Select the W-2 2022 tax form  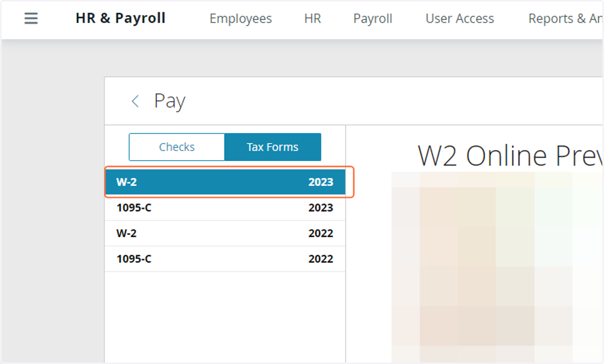tap(225, 233)
